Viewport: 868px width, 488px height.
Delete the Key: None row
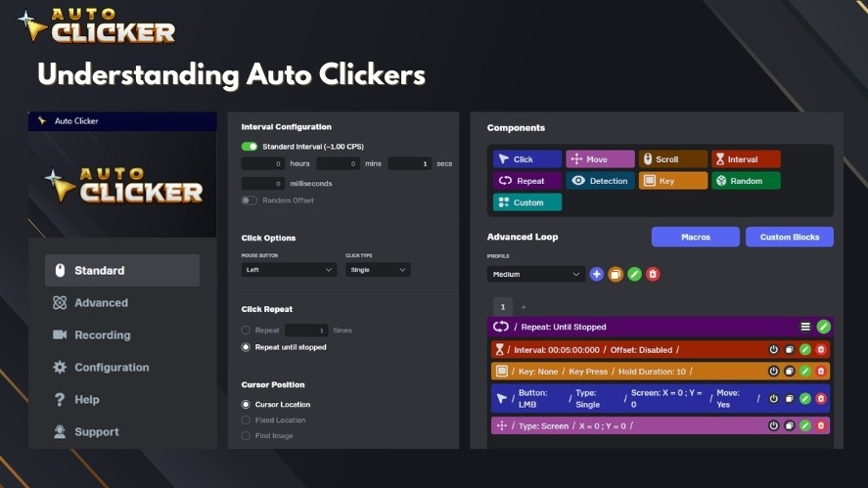[x=821, y=372]
